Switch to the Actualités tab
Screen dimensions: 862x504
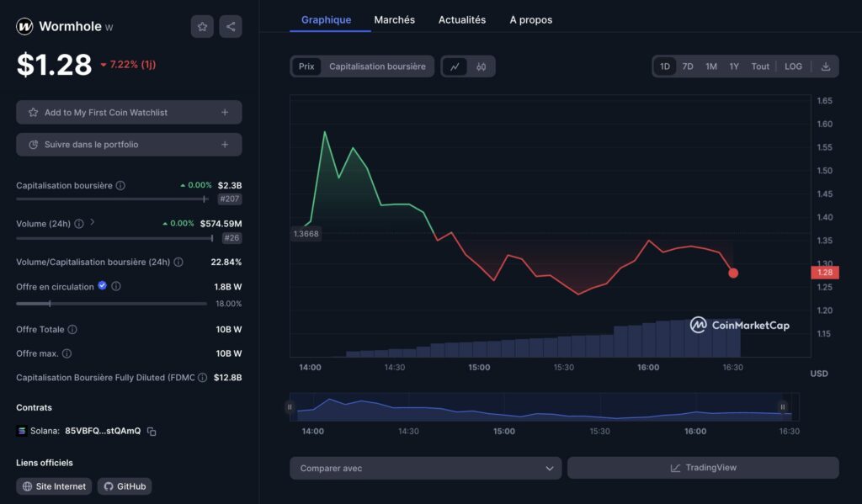click(x=462, y=20)
